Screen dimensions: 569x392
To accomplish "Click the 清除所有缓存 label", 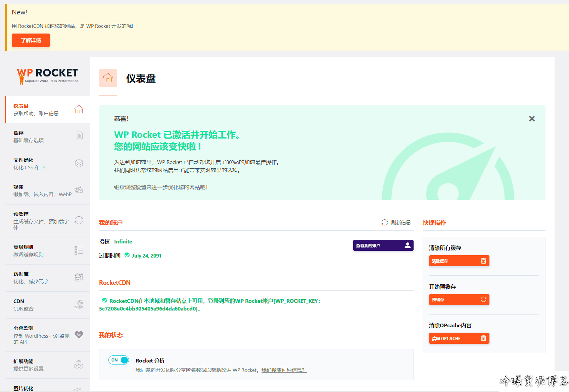I will coord(445,248).
